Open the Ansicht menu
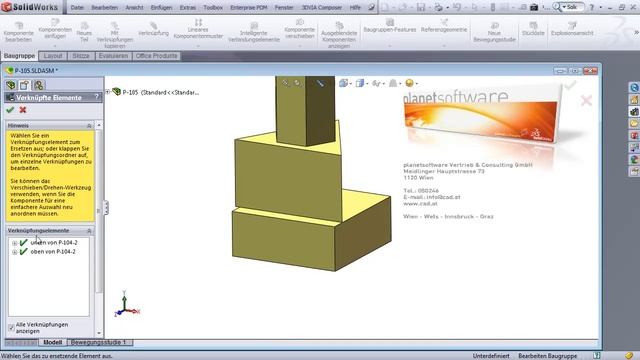The image size is (640, 360). pos(134,7)
